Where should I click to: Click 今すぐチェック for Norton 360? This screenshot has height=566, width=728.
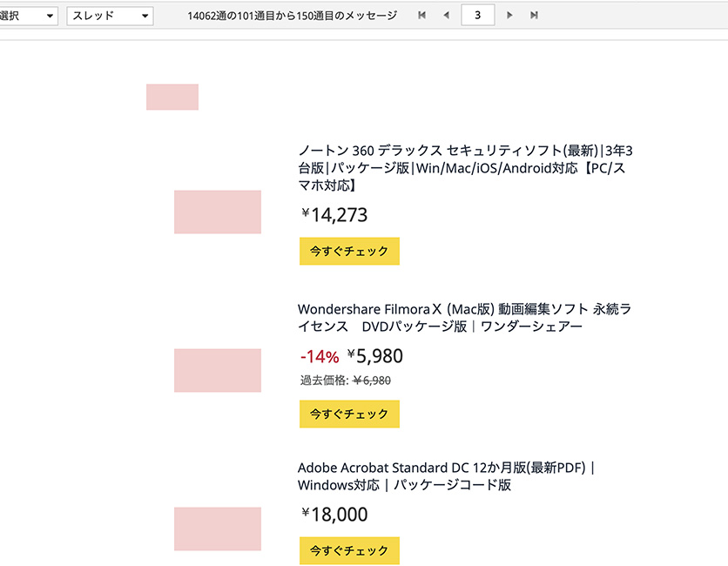coord(349,251)
